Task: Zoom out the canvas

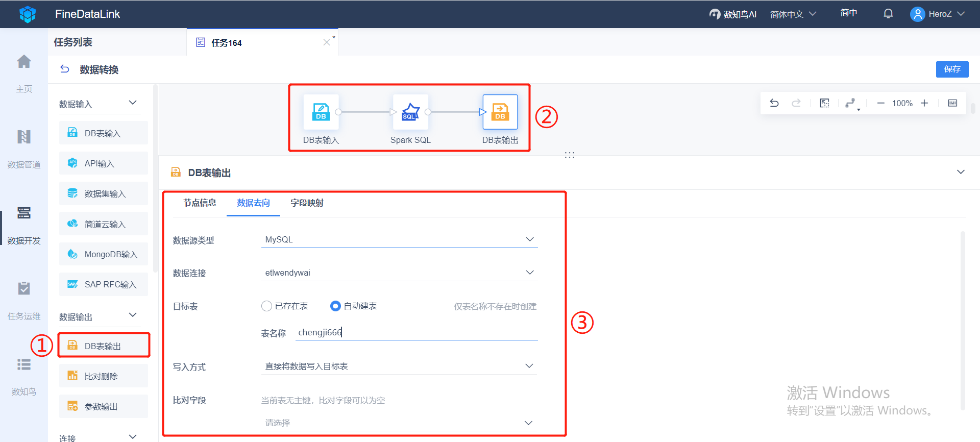Action: (880, 103)
